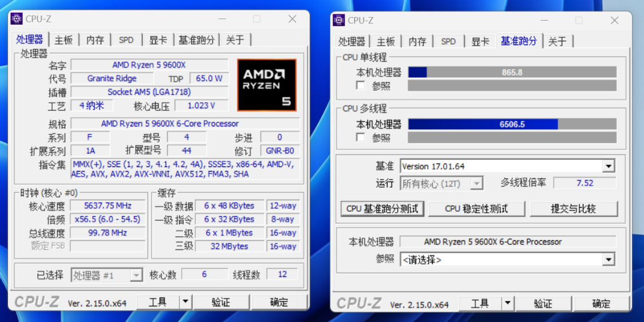Click the CPU-Z app icon in right window title bar

pos(339,20)
